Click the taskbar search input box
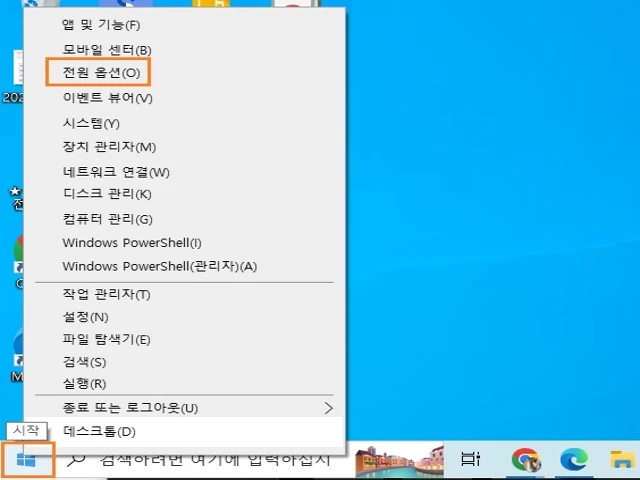The height and width of the screenshot is (480, 640). [x=215, y=460]
